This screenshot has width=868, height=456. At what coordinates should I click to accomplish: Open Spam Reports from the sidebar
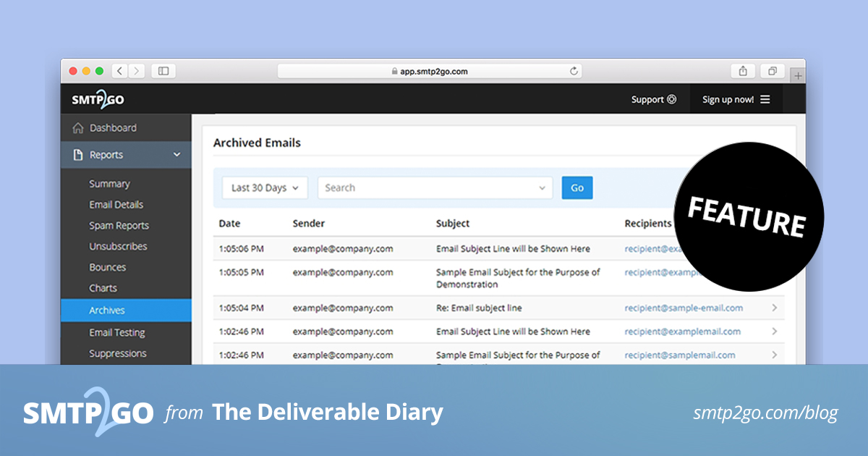click(119, 225)
